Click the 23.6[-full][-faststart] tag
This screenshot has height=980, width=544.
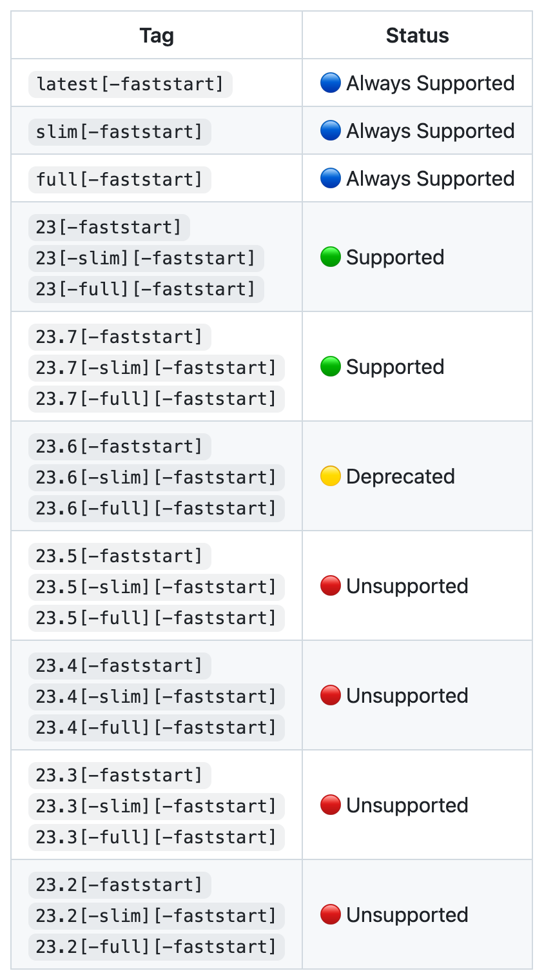pos(157,508)
